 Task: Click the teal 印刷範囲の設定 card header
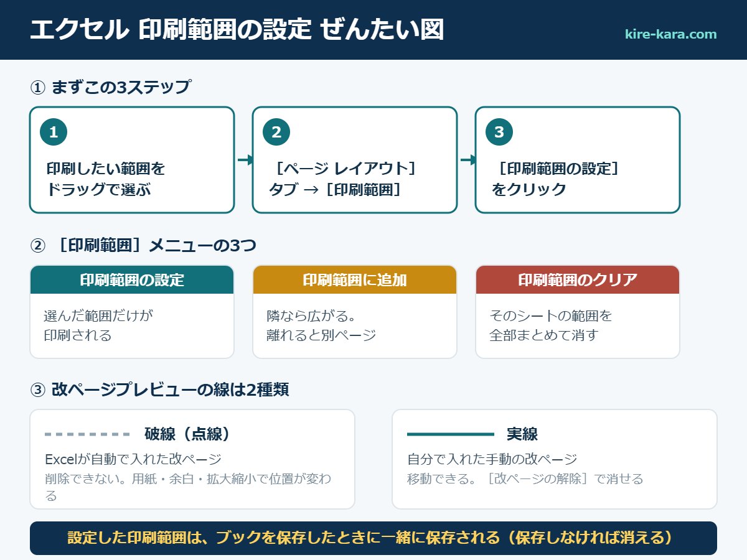(x=132, y=279)
